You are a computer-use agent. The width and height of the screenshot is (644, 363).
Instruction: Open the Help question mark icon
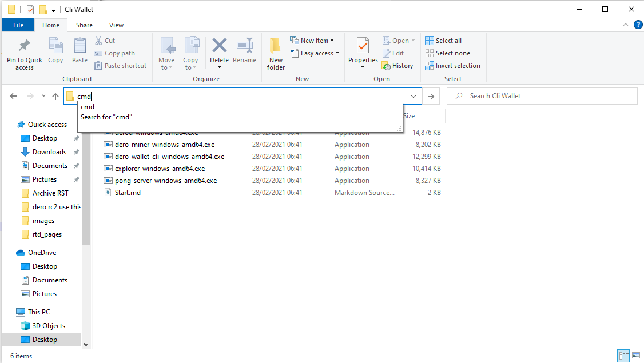[x=638, y=25]
